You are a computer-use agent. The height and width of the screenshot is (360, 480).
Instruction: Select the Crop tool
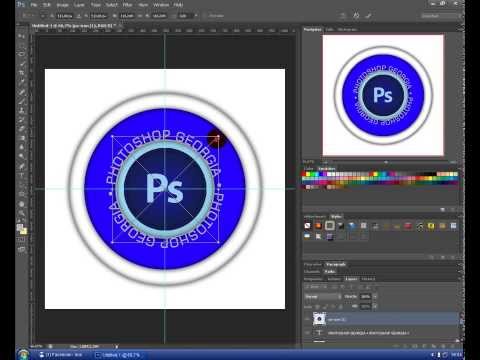coord(22,73)
